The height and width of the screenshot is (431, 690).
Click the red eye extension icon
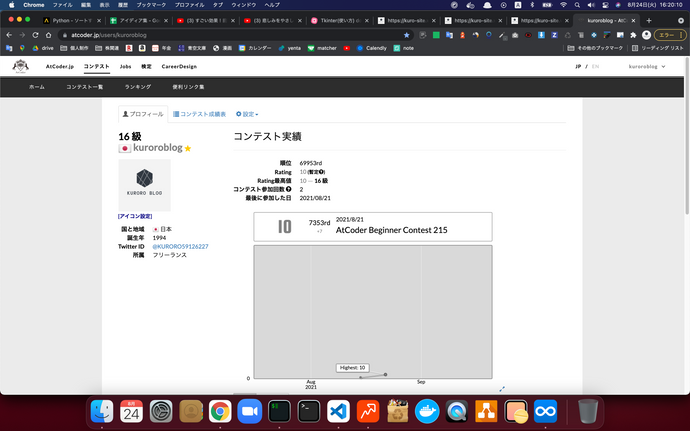pyautogui.click(x=528, y=35)
